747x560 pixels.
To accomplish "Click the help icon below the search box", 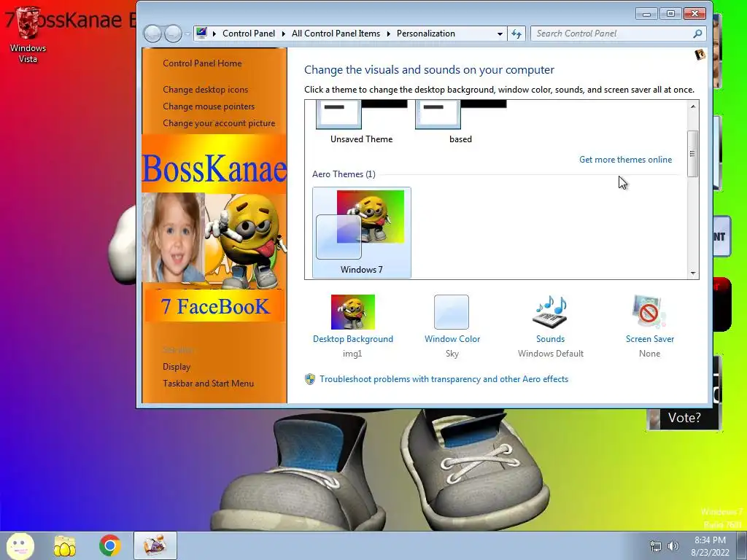I will click(x=700, y=55).
